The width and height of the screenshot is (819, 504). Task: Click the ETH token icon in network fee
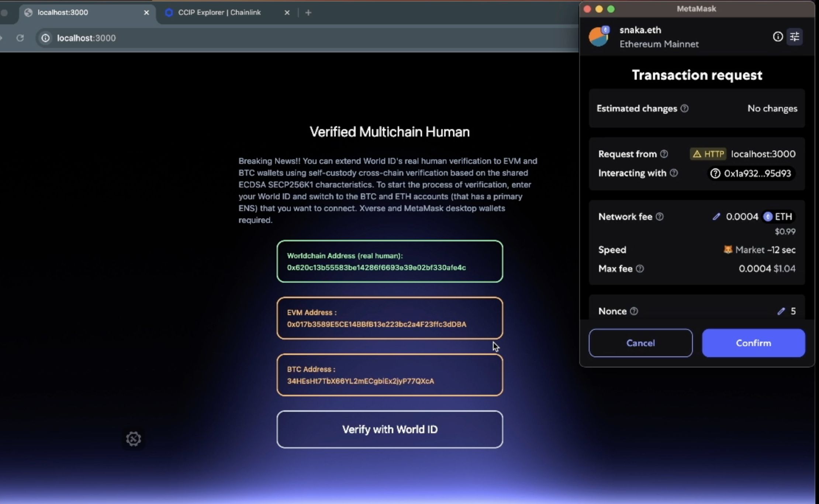tap(768, 217)
